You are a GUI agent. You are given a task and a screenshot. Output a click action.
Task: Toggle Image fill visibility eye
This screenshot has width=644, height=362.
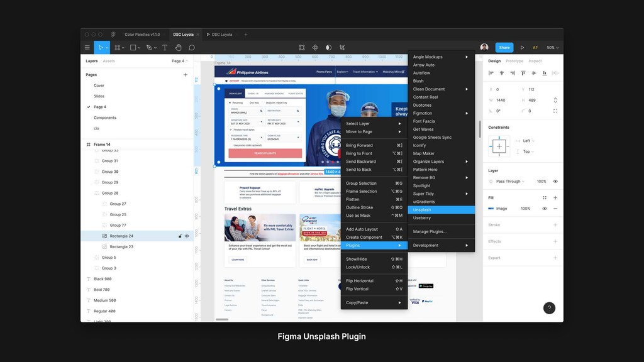pyautogui.click(x=545, y=209)
